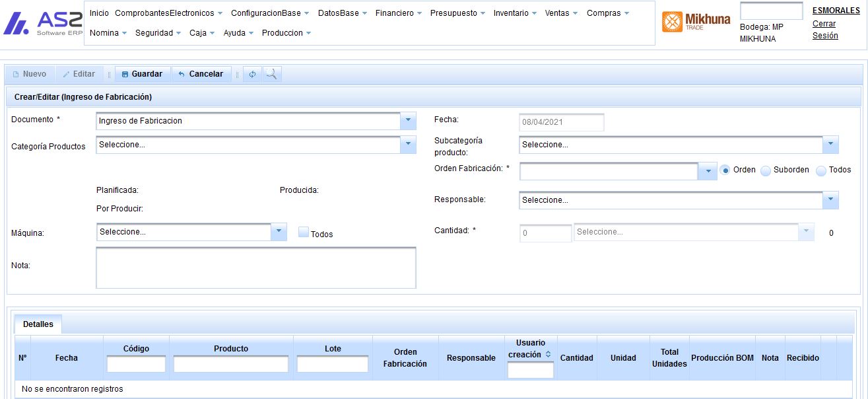Open the Produccion menu
Screen dimensions: 868x399
click(x=283, y=32)
